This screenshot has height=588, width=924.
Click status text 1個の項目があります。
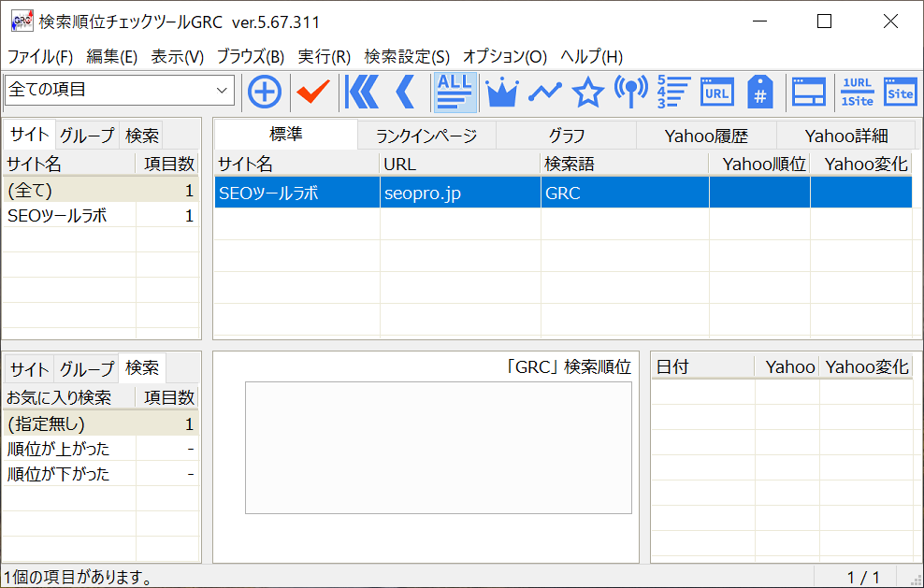[78, 578]
